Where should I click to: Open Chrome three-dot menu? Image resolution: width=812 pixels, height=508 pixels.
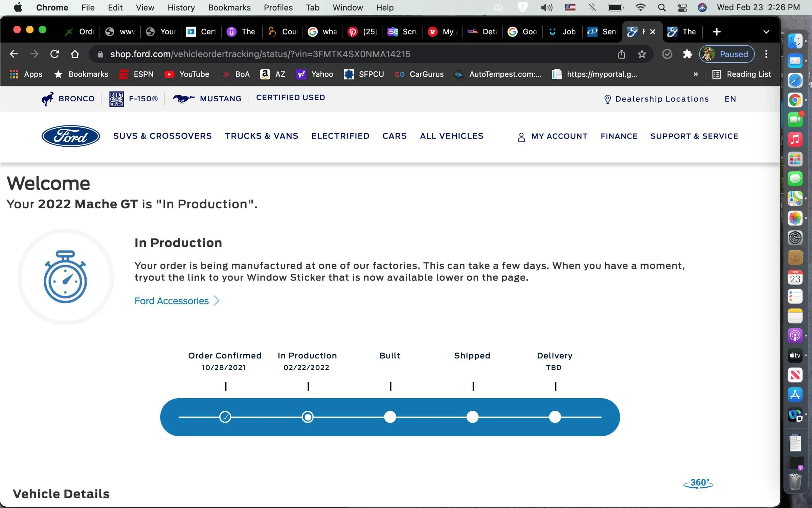(766, 54)
